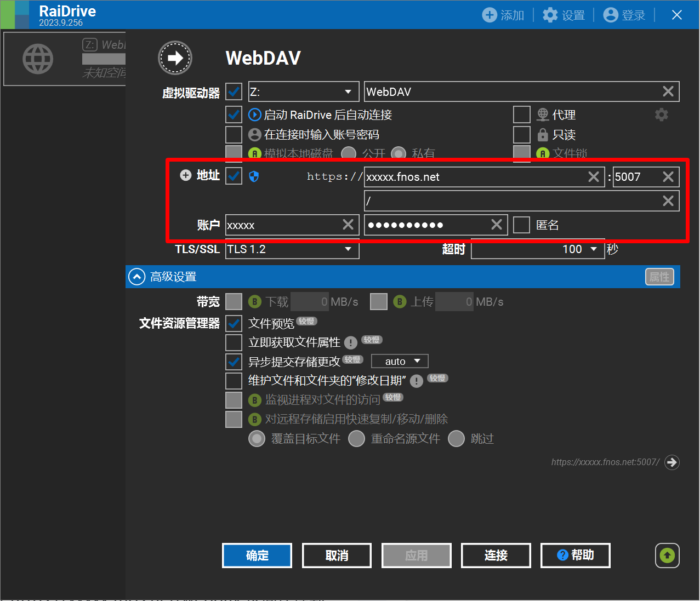The image size is (700, 601).
Task: Toggle the 地址 HTTPS checkbox
Action: tap(234, 176)
